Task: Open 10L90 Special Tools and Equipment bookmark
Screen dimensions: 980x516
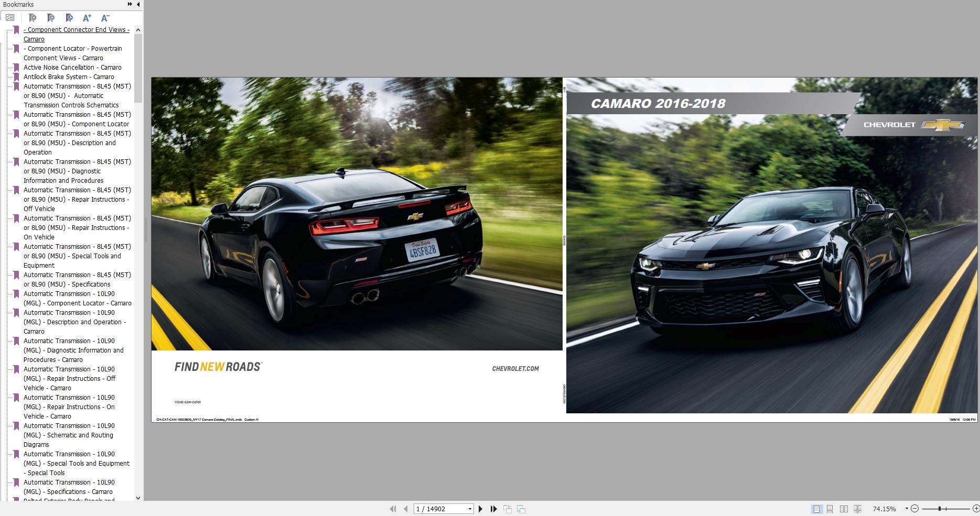Action: (x=77, y=464)
